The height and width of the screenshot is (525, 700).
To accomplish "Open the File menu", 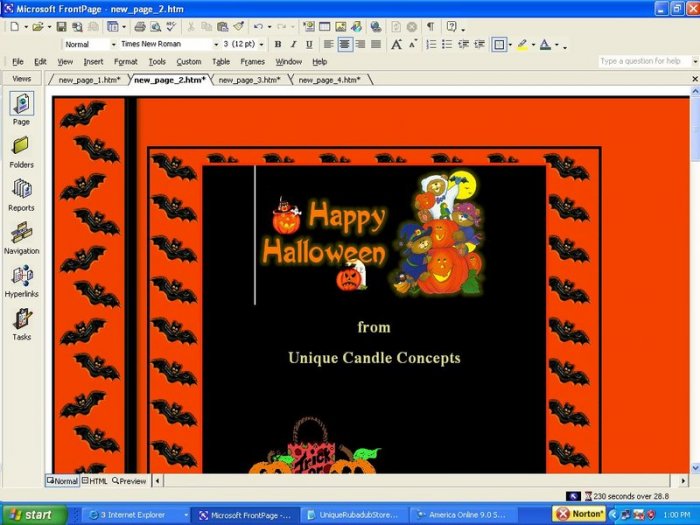I will pyautogui.click(x=18, y=62).
